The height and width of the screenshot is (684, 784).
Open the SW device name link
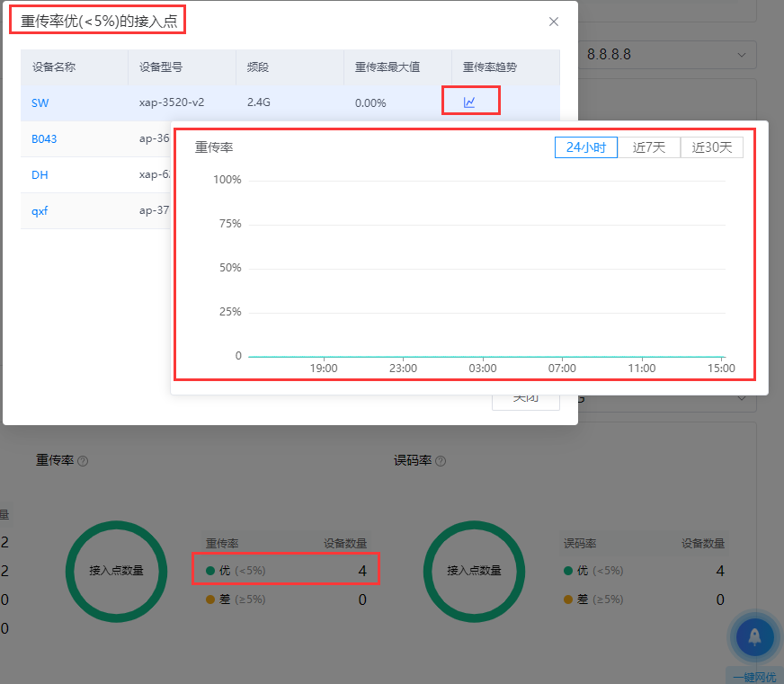pyautogui.click(x=40, y=102)
